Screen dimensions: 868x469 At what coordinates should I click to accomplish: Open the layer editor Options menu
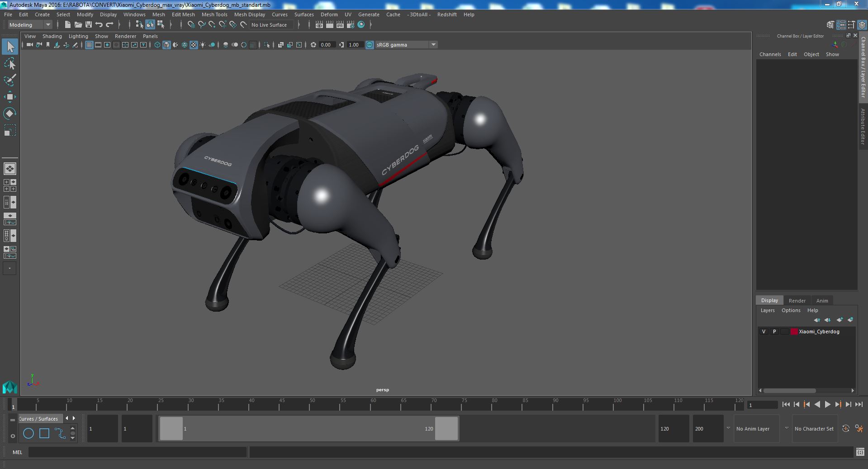coord(791,310)
